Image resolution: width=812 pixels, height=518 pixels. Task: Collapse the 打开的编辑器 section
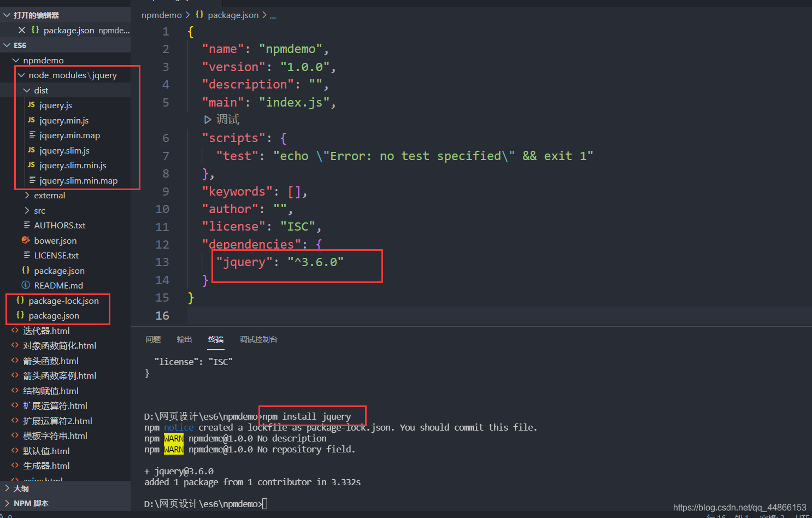(7, 15)
